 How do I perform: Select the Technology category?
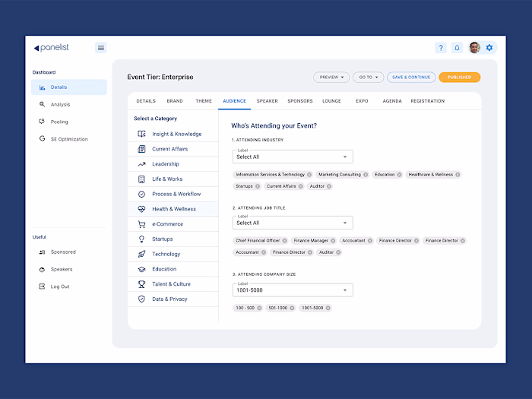click(173, 254)
